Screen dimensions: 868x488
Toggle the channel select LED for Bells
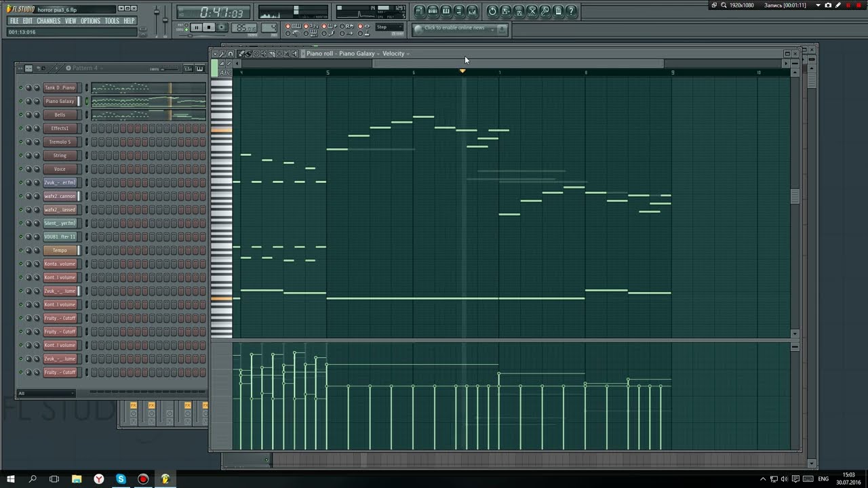[x=86, y=115]
